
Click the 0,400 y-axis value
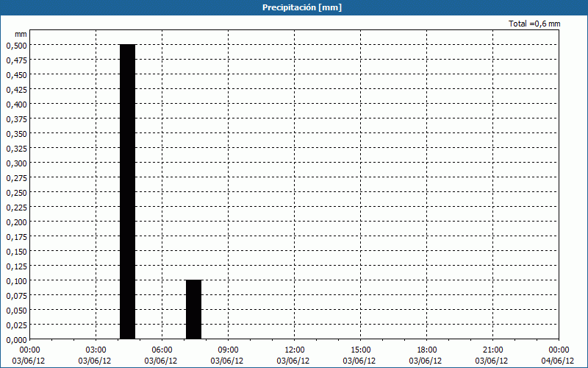[17, 105]
